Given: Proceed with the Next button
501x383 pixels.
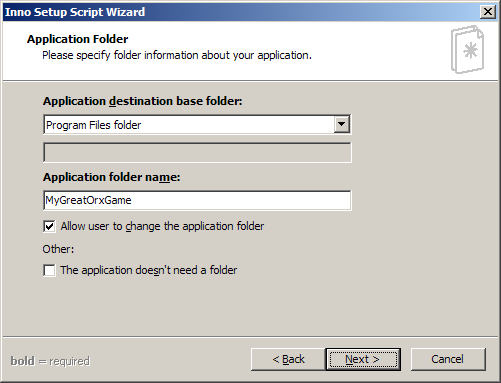Looking at the screenshot, I should tap(363, 359).
